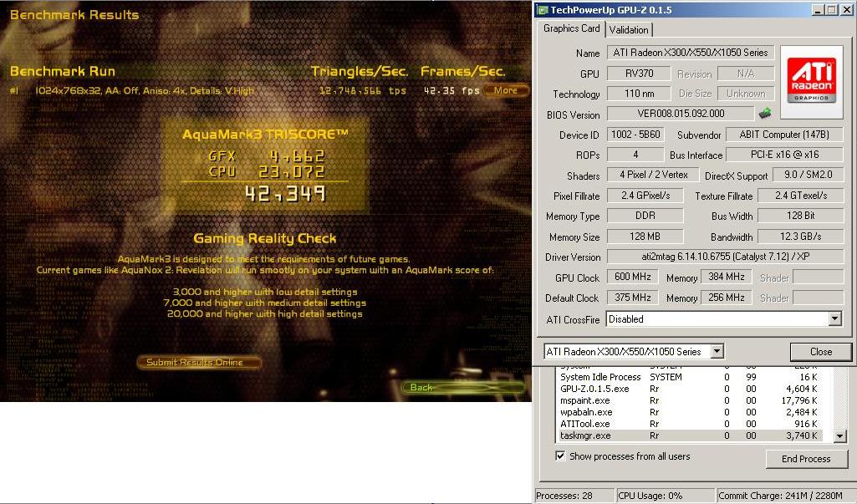
Task: Click the Bandwidth value 12.3 GB/s
Action: pos(800,237)
